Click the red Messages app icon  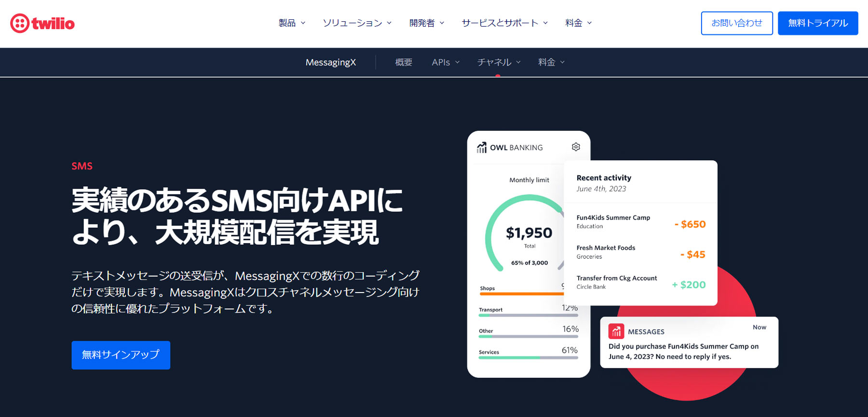pos(616,332)
